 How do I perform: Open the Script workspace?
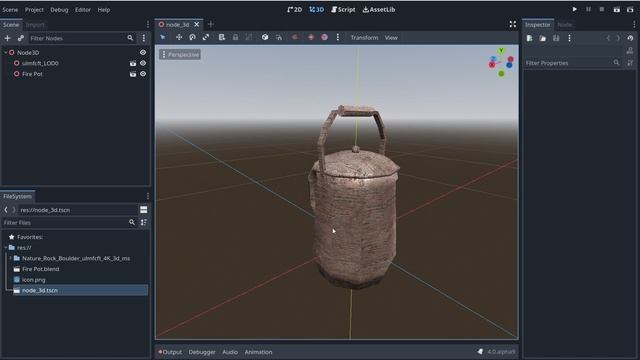coord(343,9)
